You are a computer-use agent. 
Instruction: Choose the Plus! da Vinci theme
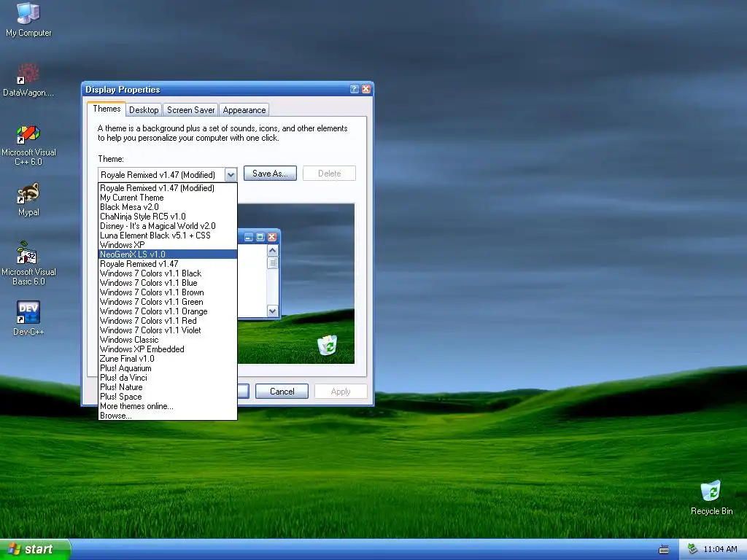point(168,378)
